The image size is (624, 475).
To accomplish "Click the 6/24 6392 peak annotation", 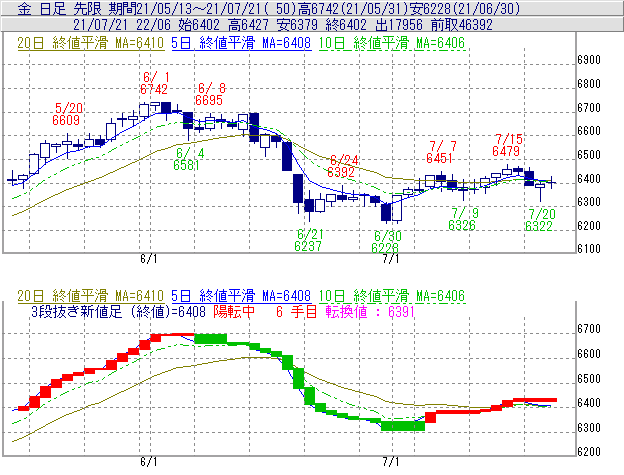I will coord(342,166).
